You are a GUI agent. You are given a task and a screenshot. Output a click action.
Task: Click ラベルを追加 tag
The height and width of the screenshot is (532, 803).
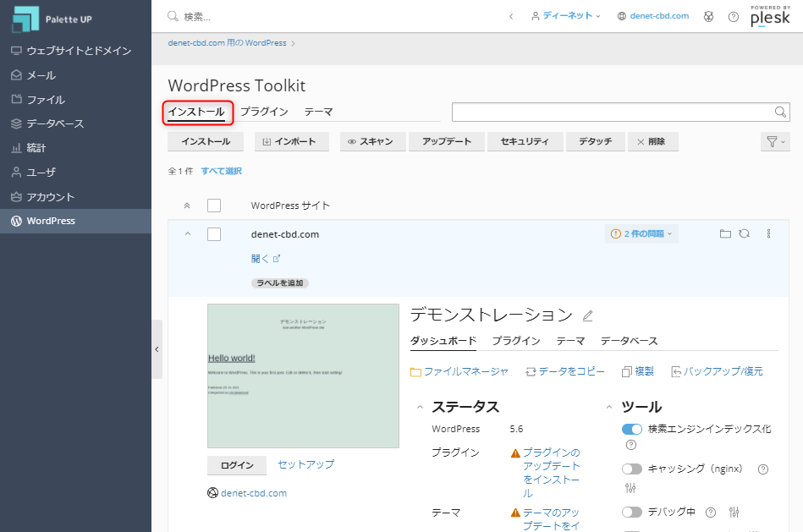279,283
